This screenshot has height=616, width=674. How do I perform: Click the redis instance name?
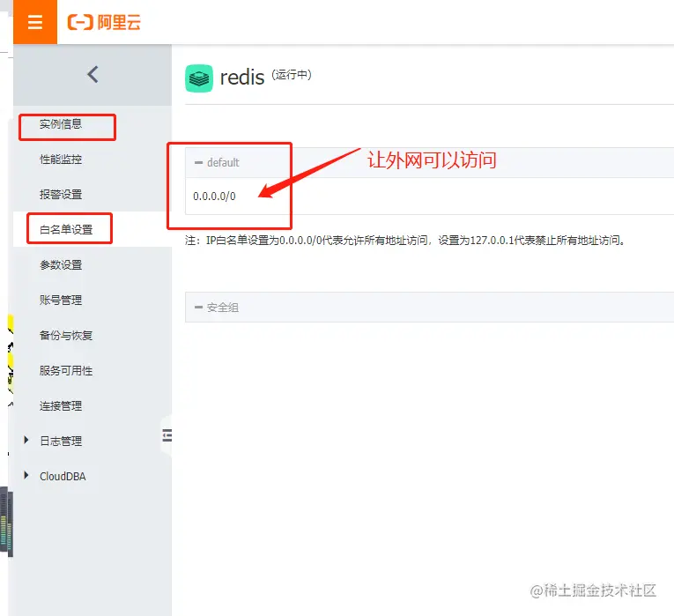tap(242, 78)
